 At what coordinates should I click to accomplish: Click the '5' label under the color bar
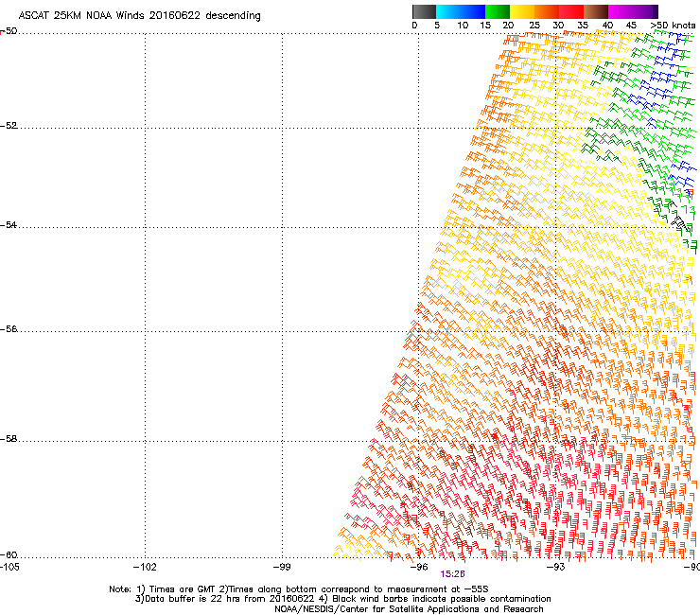tap(437, 26)
